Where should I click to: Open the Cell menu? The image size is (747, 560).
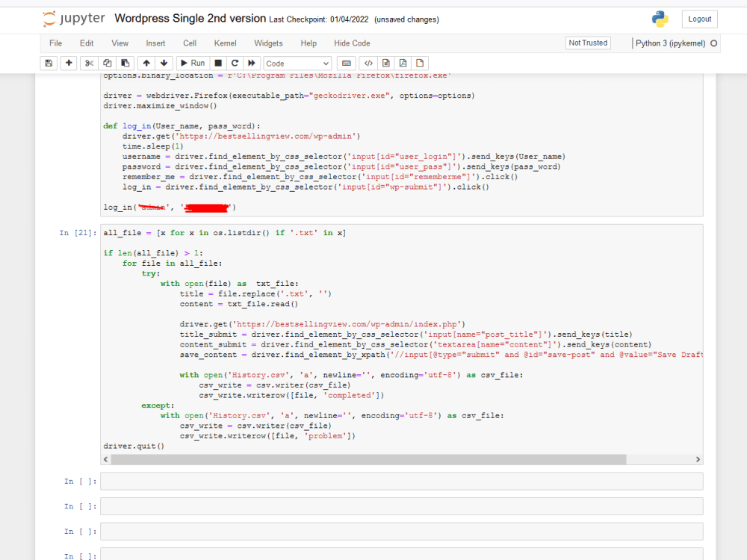coord(190,43)
